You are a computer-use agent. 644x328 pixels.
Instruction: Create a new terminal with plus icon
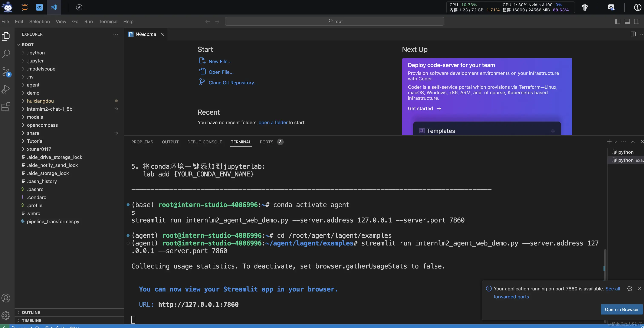tap(609, 142)
